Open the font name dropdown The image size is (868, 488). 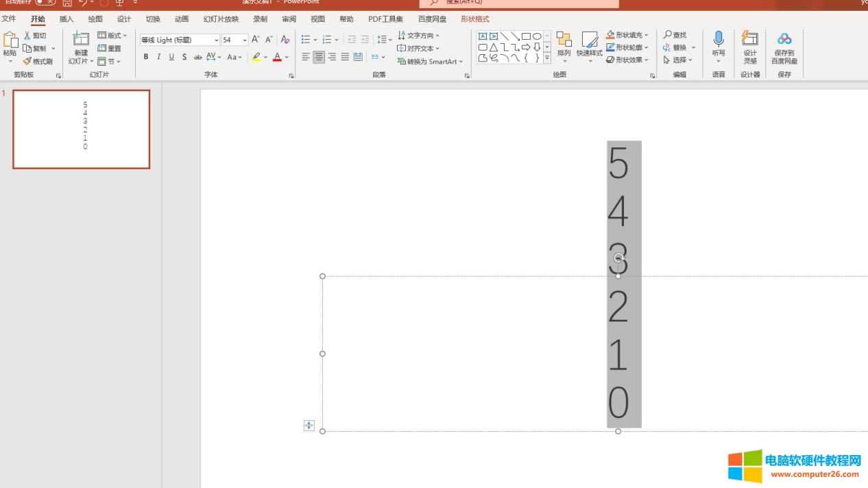[217, 40]
